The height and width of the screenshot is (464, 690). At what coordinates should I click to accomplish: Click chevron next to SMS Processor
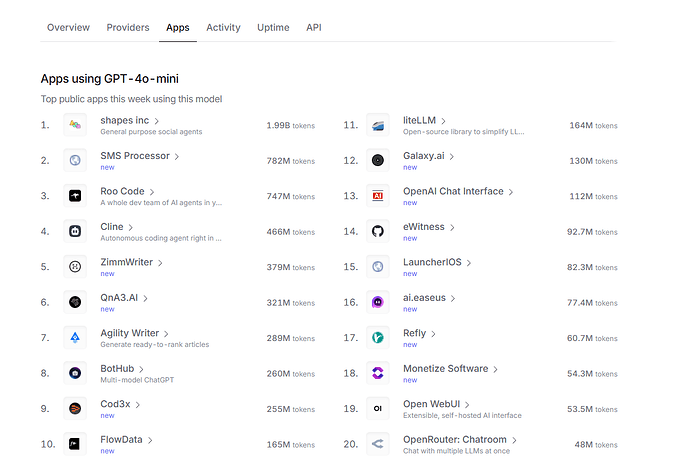(177, 156)
